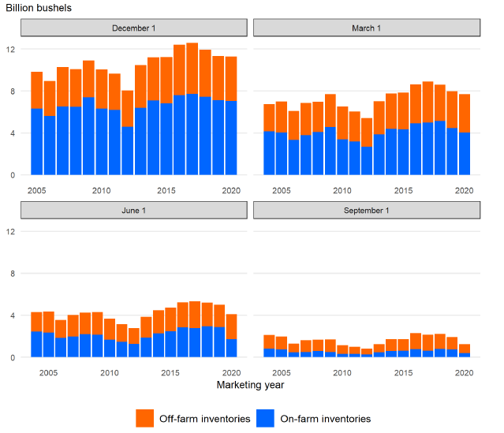
Task: Click the 2020 tick label under September 1 chart
Action: click(464, 372)
